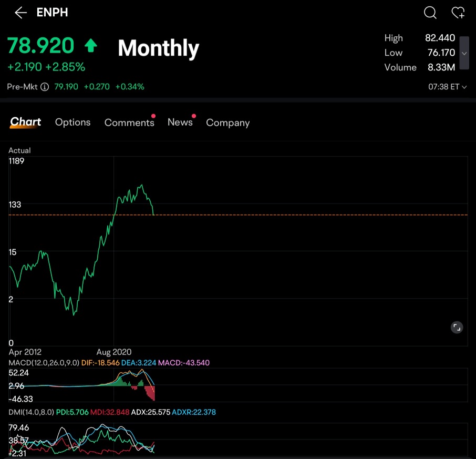Switch to the Company tab
This screenshot has height=459, width=476.
tap(227, 123)
